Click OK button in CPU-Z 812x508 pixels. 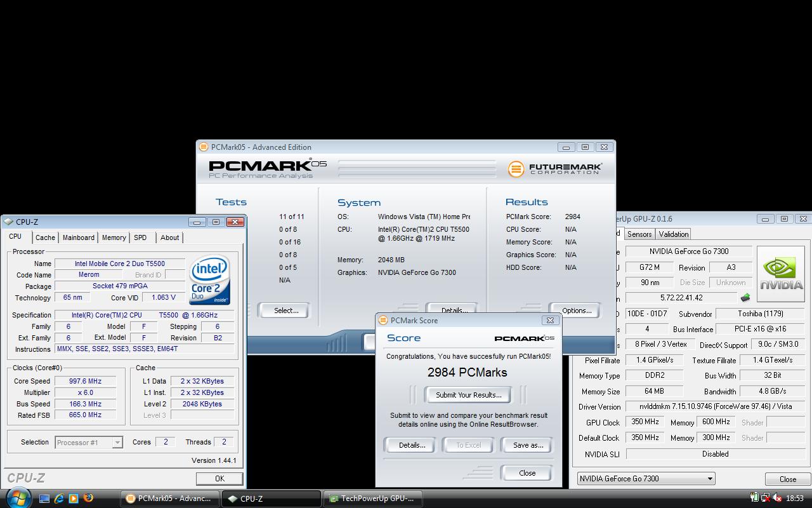219,479
